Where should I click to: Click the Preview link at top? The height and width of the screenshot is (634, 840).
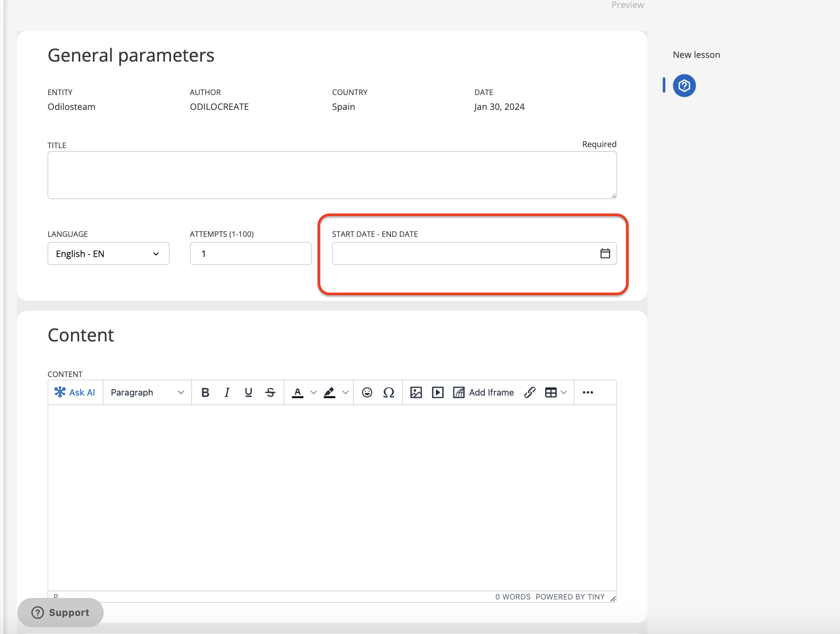(628, 5)
